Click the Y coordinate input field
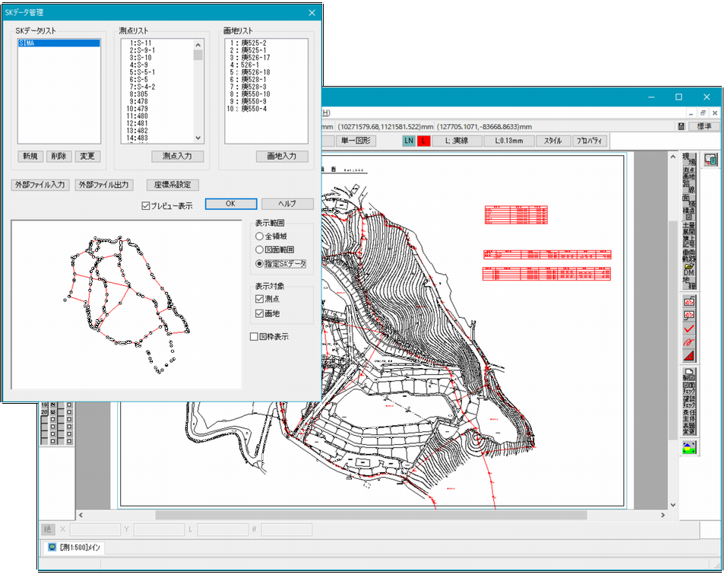728x581 pixels. 160,529
